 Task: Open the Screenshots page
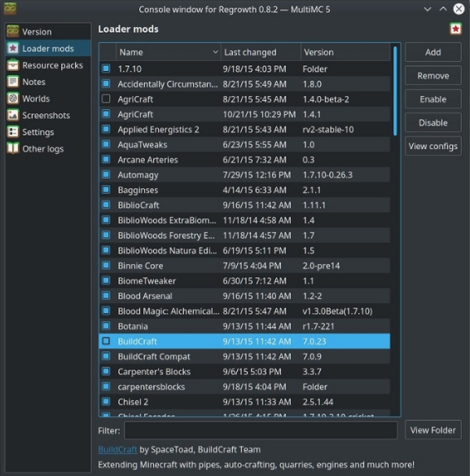point(48,115)
